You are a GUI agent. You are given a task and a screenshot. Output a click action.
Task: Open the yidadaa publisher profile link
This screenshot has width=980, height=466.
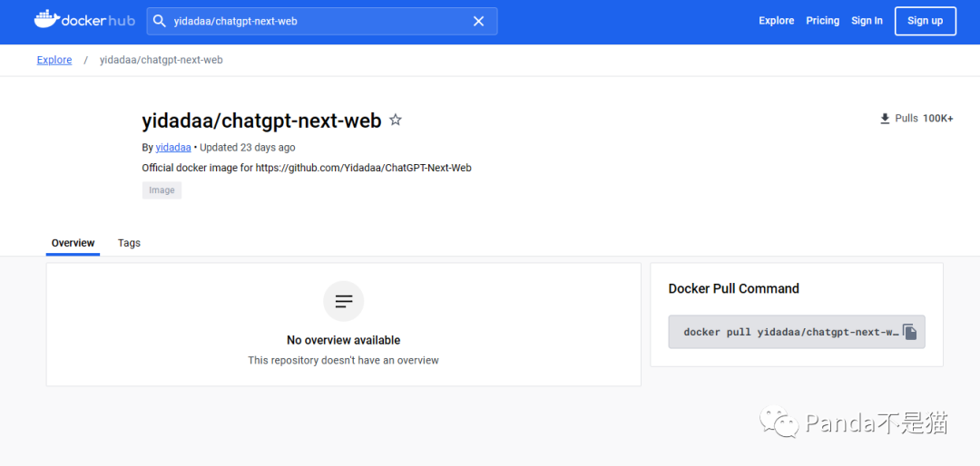[x=173, y=148]
